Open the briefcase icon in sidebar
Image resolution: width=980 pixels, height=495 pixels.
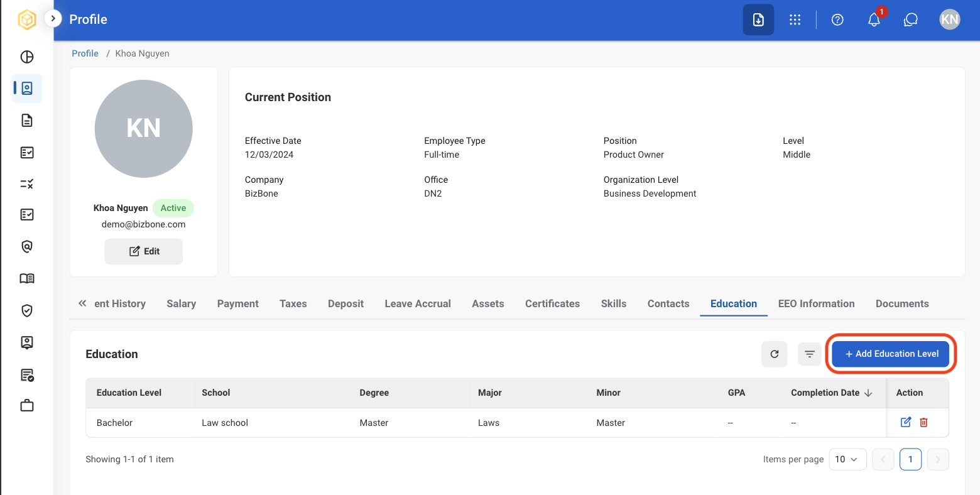[27, 406]
